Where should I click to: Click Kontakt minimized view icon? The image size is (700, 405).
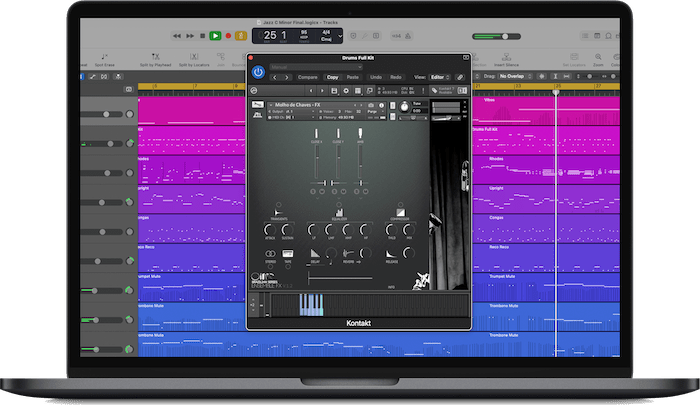(370, 91)
